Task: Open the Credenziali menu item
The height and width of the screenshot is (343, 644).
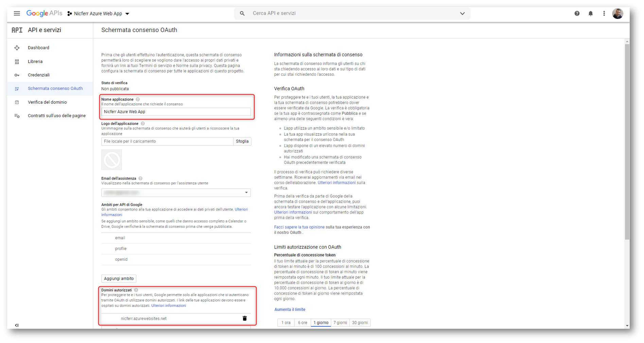Action: tap(39, 75)
